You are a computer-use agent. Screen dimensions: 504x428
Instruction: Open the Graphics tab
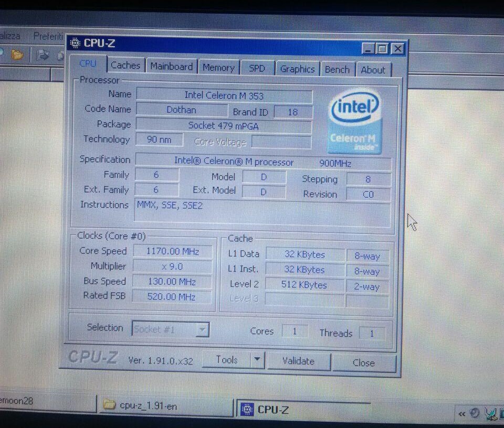tap(297, 69)
